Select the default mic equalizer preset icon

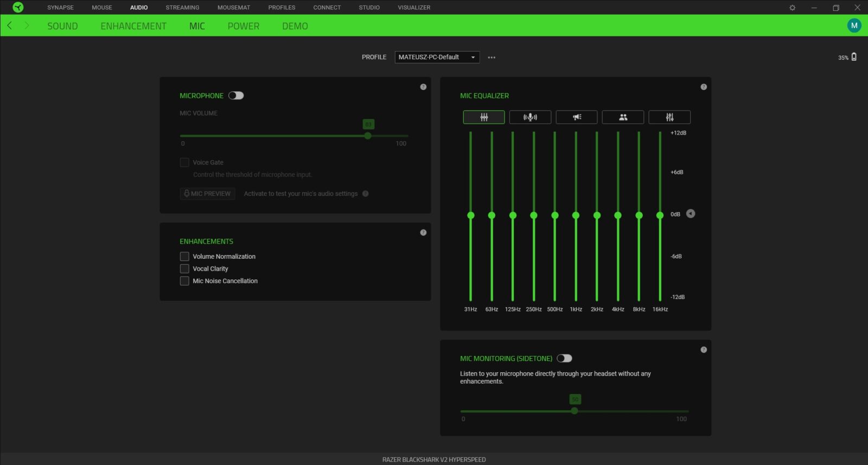coord(483,117)
